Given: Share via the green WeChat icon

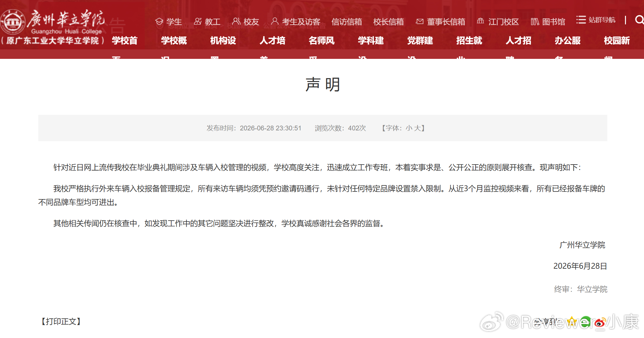Looking at the screenshot, I should 585,322.
